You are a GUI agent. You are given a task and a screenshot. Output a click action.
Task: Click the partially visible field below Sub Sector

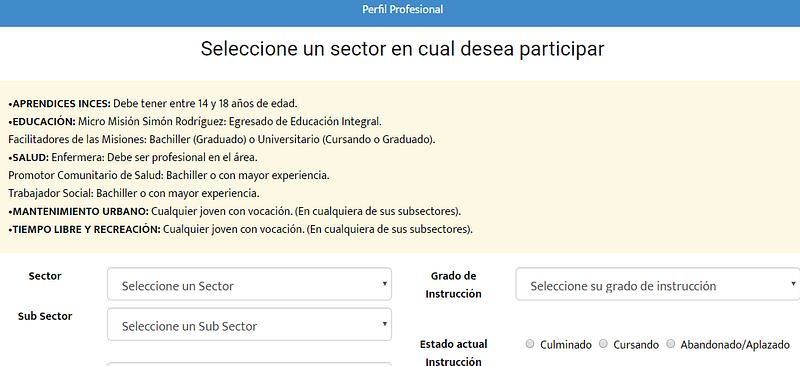[x=249, y=364]
